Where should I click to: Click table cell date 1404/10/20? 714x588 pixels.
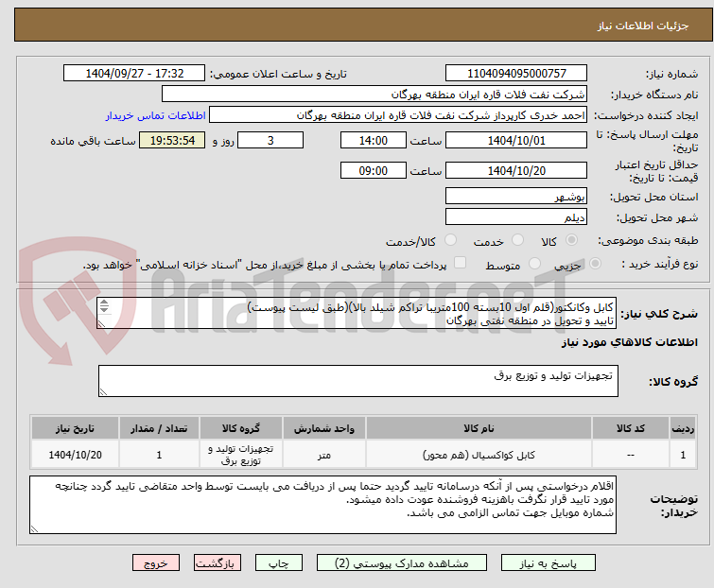75,455
